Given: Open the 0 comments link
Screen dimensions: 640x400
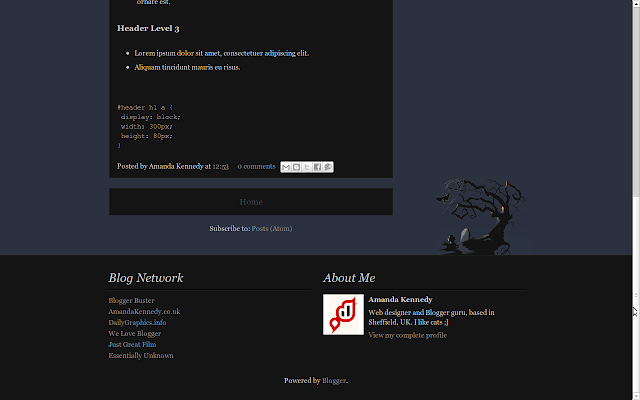Looking at the screenshot, I should (256, 167).
